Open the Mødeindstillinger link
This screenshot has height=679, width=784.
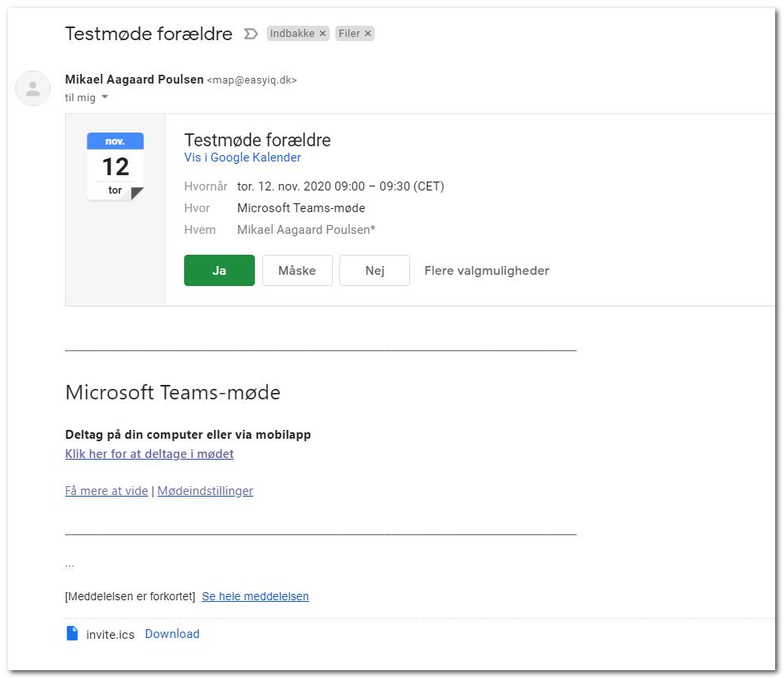click(205, 491)
